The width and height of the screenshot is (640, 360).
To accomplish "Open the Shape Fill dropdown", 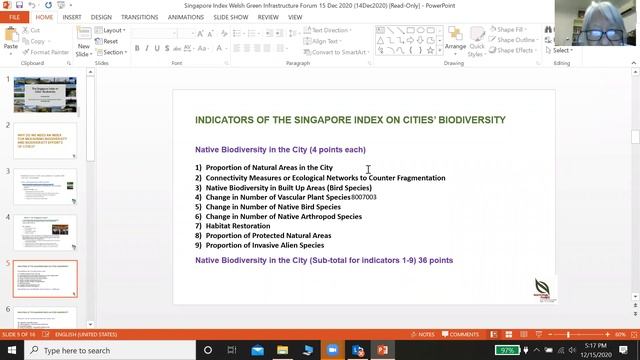I will point(509,29).
